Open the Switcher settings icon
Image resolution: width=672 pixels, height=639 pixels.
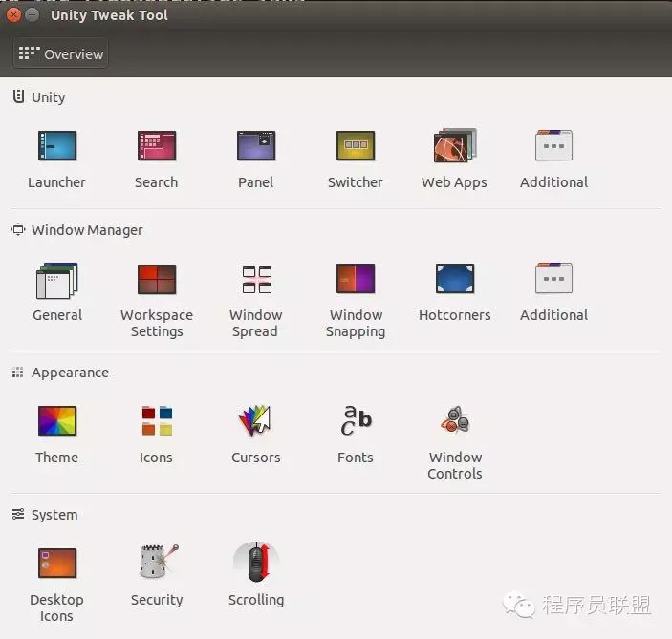pyautogui.click(x=356, y=145)
